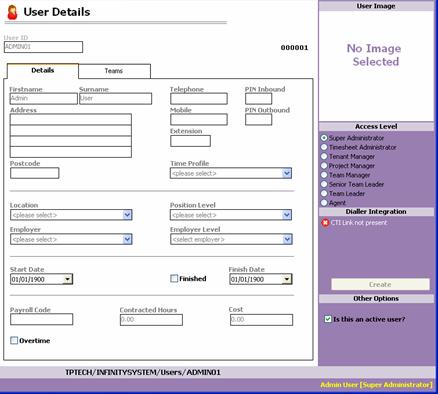The image size is (438, 394).
Task: Select Agent access level
Action: [324, 203]
